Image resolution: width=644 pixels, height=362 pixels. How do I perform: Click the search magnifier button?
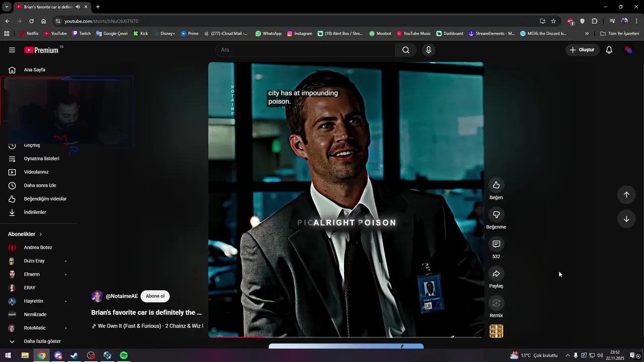coord(406,50)
